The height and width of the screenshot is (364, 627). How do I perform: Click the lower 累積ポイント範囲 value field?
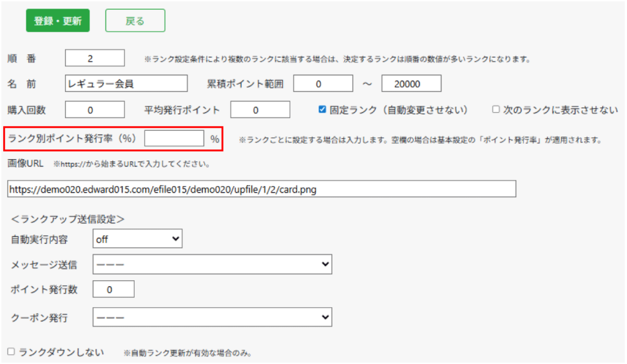tap(323, 83)
